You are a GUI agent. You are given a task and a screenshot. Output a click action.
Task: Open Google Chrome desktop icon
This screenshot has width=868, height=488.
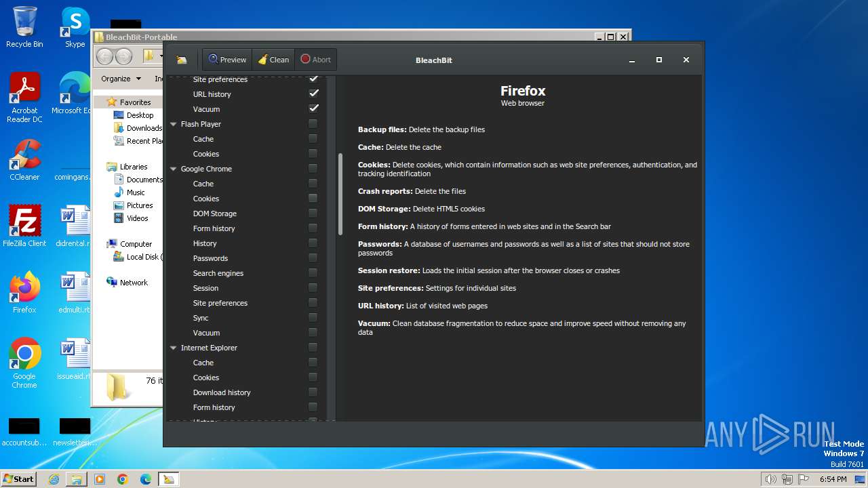tap(24, 363)
